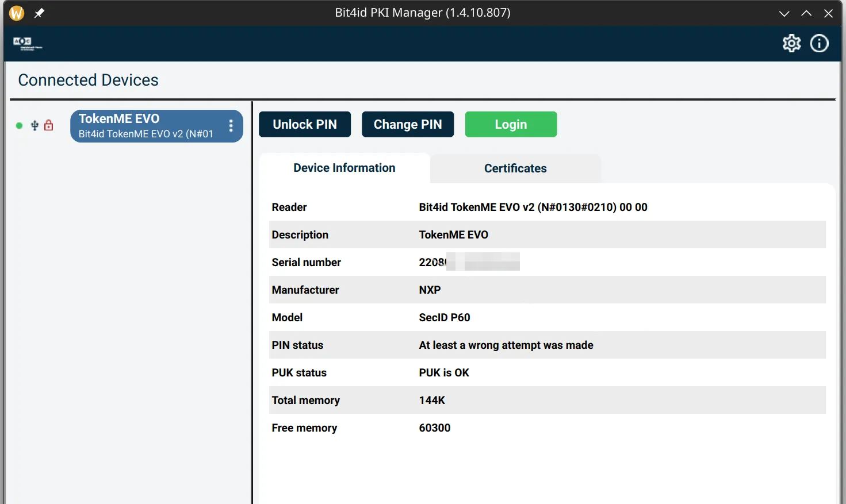Click the 'Manufacturer' label
This screenshot has width=846, height=504.
pos(305,290)
